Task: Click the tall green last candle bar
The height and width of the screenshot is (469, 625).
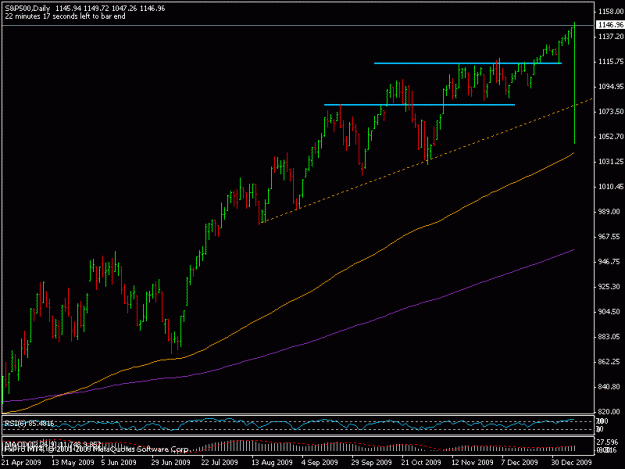Action: point(574,83)
